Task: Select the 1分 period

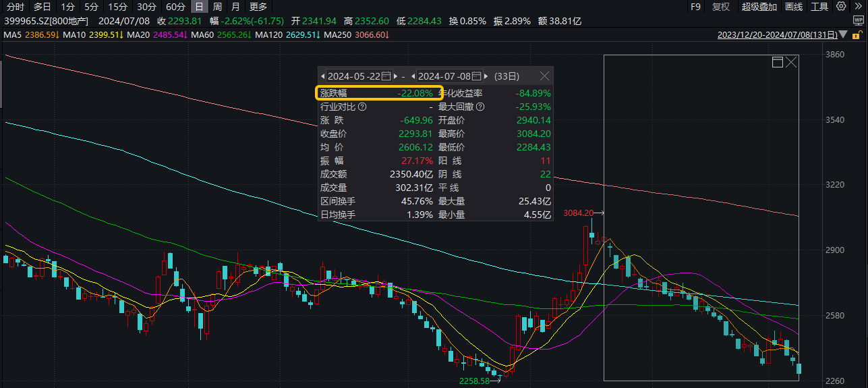Action: pos(67,7)
